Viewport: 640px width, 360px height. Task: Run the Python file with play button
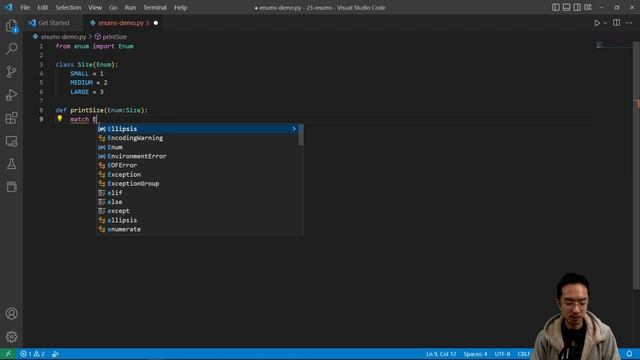pos(597,23)
